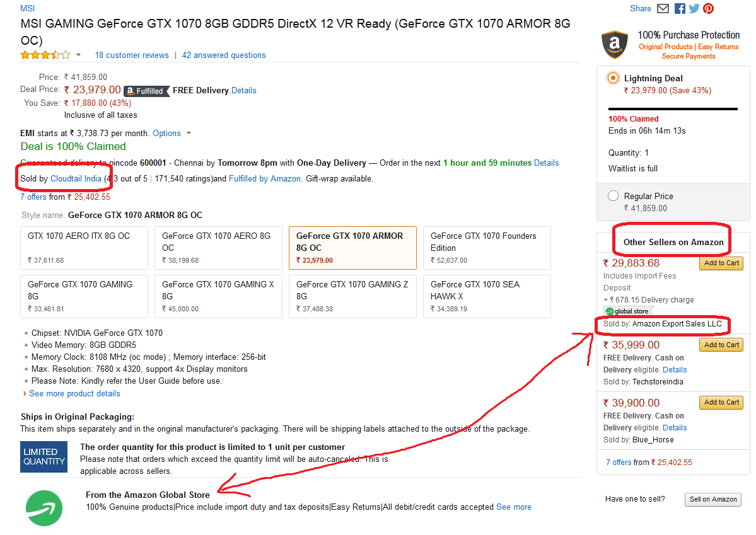Open one-day delivery Details link
756x535 pixels.
(546, 163)
